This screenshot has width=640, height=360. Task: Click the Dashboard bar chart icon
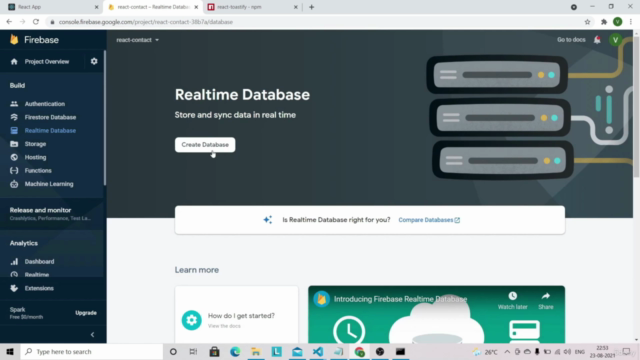point(14,262)
